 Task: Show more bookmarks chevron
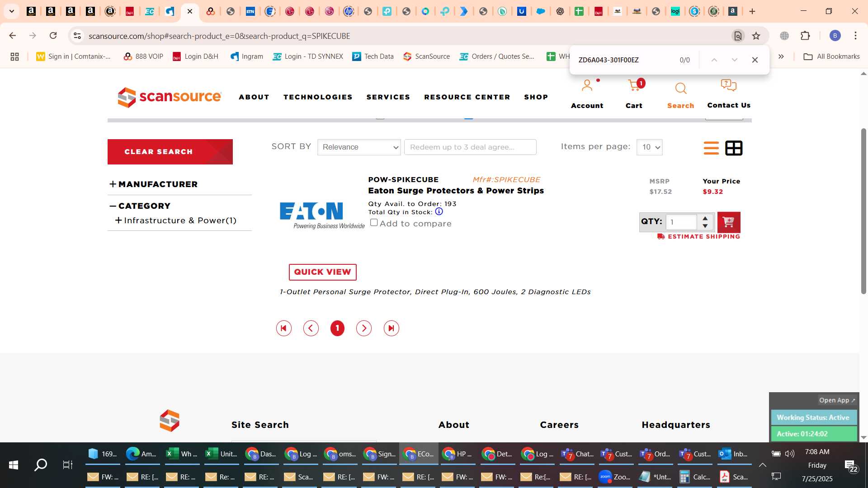click(x=781, y=56)
